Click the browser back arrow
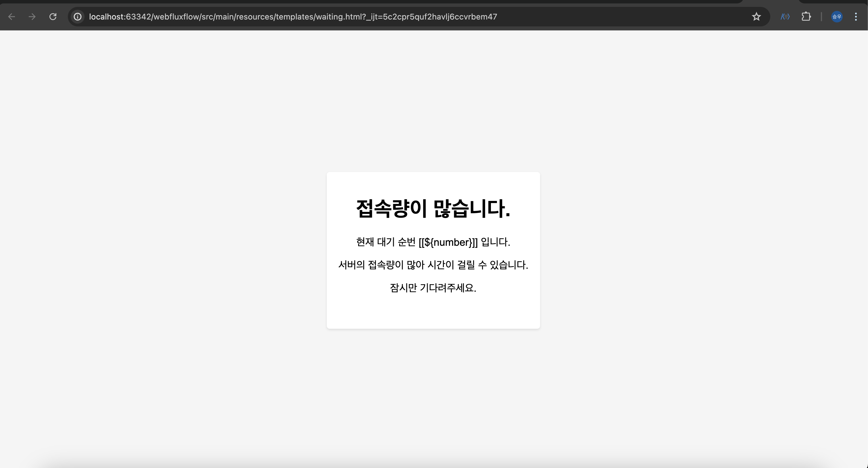The image size is (868, 468). point(11,16)
